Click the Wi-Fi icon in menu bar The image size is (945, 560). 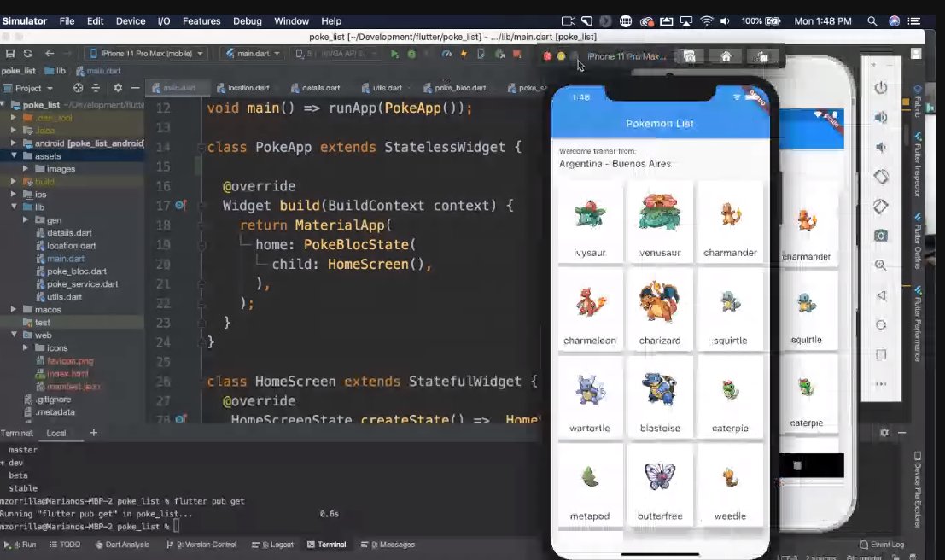[x=706, y=21]
